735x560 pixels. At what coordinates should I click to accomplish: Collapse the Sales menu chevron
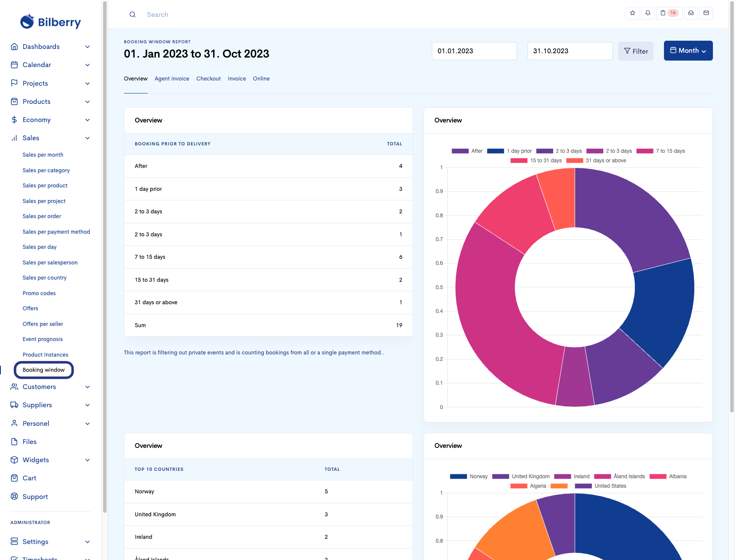[87, 138]
